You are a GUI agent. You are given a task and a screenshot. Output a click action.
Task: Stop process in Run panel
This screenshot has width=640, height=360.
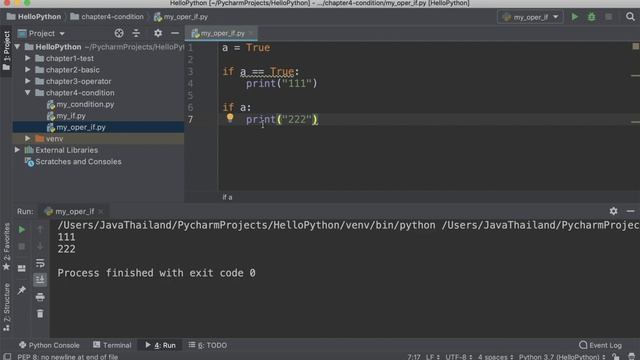pos(22,247)
